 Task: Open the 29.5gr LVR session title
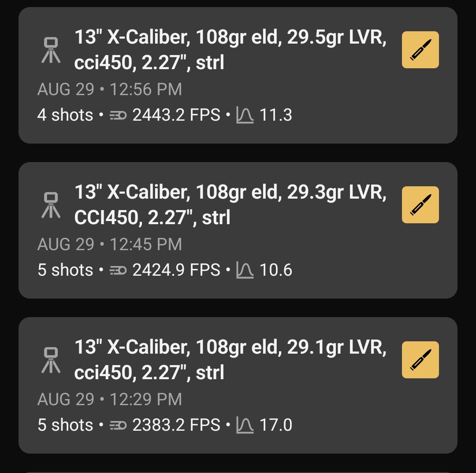pos(230,50)
